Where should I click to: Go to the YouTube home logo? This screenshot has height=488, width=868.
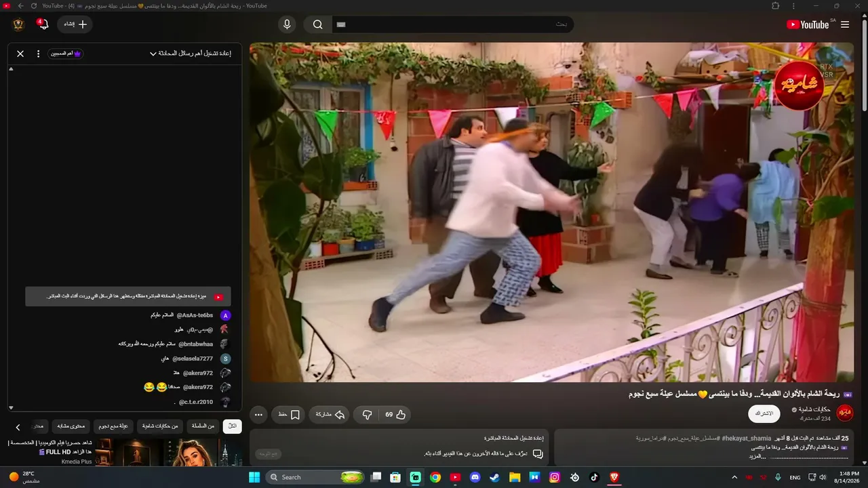pyautogui.click(x=808, y=24)
